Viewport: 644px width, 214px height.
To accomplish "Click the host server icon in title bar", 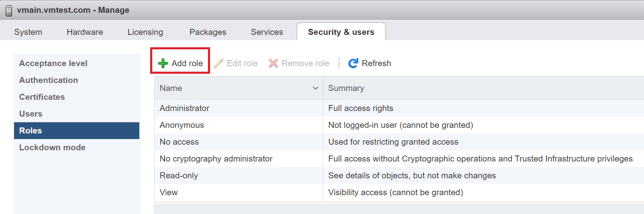I will [9, 10].
